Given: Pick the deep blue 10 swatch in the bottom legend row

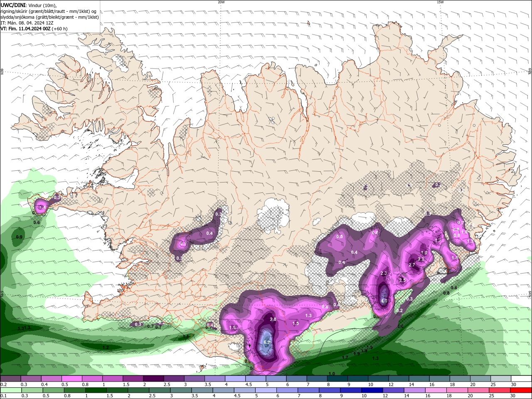Looking at the screenshot, I should pos(372,390).
